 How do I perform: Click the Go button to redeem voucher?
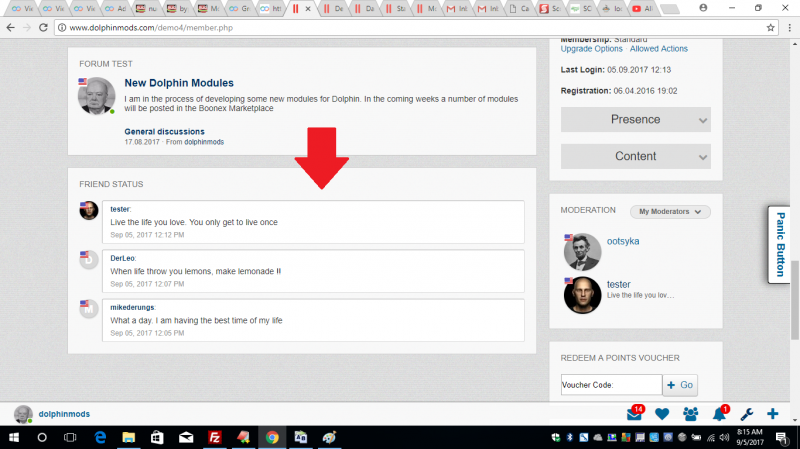680,385
